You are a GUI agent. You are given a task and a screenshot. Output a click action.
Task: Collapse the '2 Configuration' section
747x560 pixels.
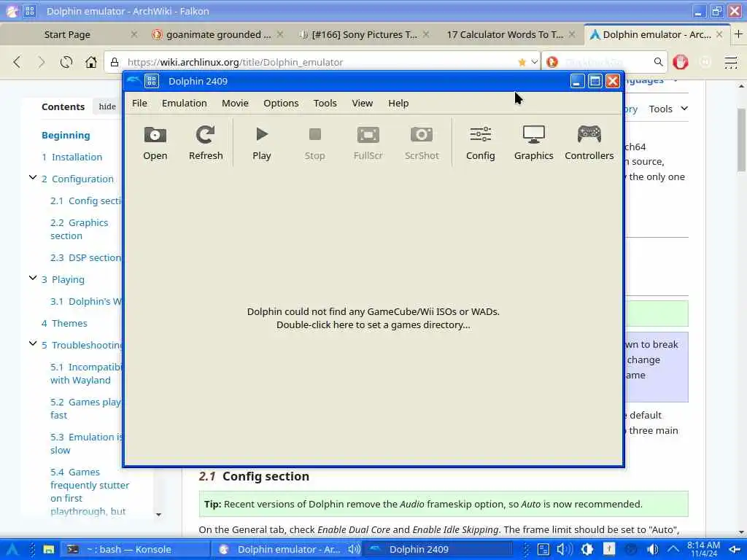[x=33, y=178]
